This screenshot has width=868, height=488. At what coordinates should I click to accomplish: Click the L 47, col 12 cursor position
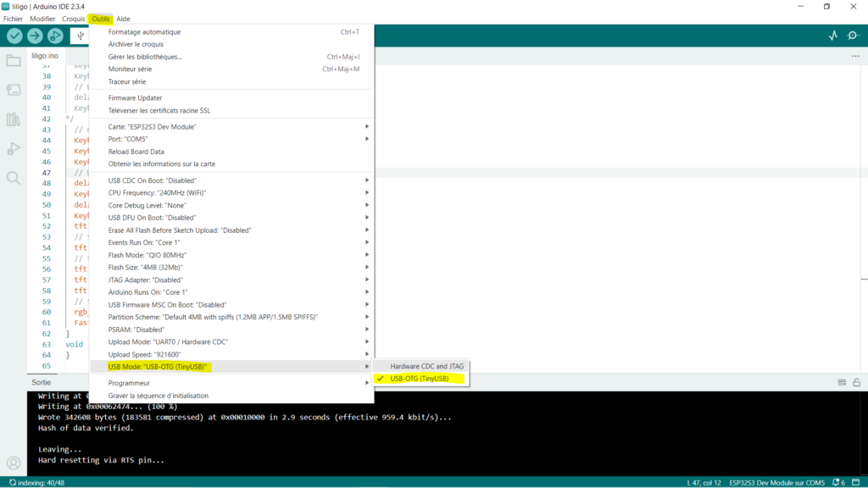[704, 482]
